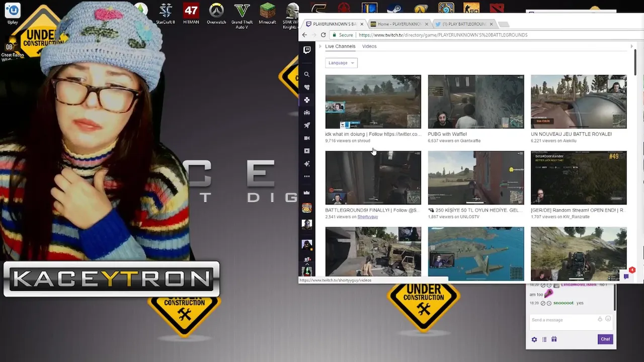Viewport: 644px width, 362px height.
Task: Close the PLAYERUNKNOWN'S browser tab
Action: tap(361, 24)
